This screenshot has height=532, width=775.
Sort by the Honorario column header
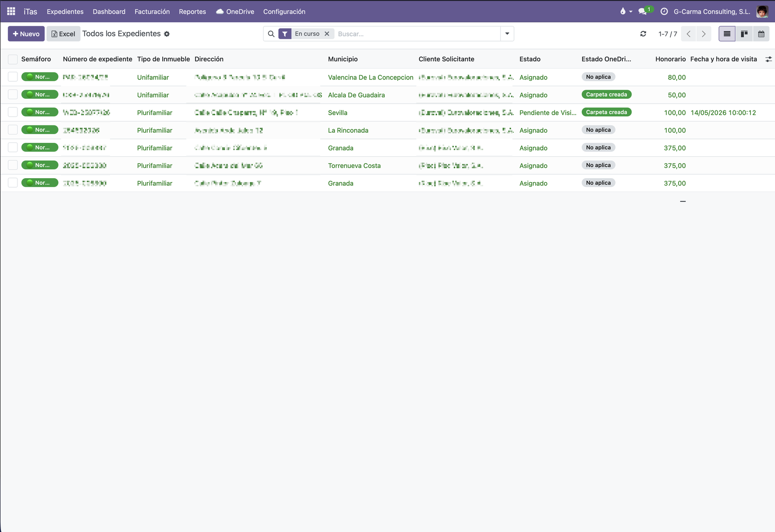670,59
